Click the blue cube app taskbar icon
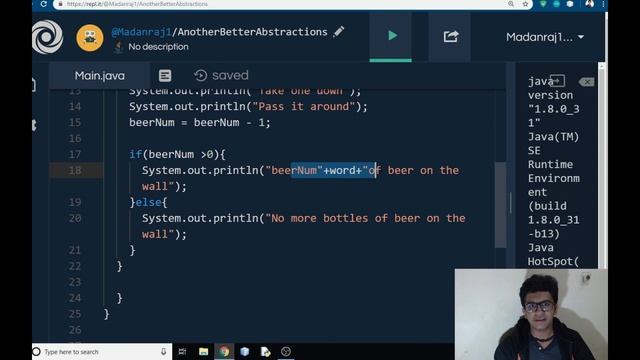Screen dimensions: 640x360 click(244, 351)
